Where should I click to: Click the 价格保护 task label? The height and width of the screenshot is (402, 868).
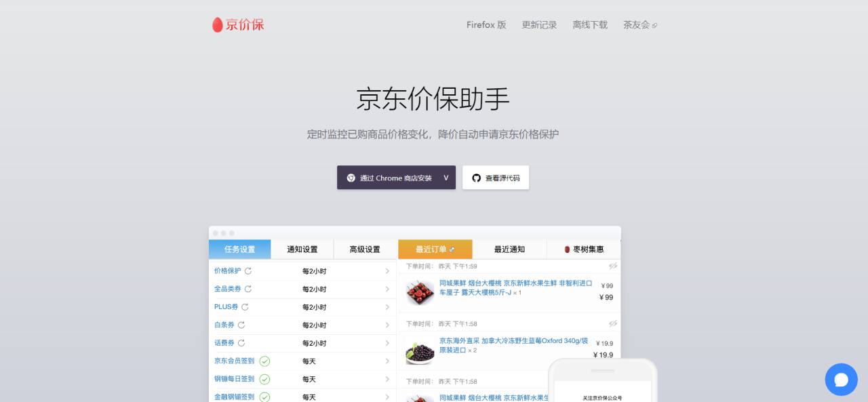[228, 270]
